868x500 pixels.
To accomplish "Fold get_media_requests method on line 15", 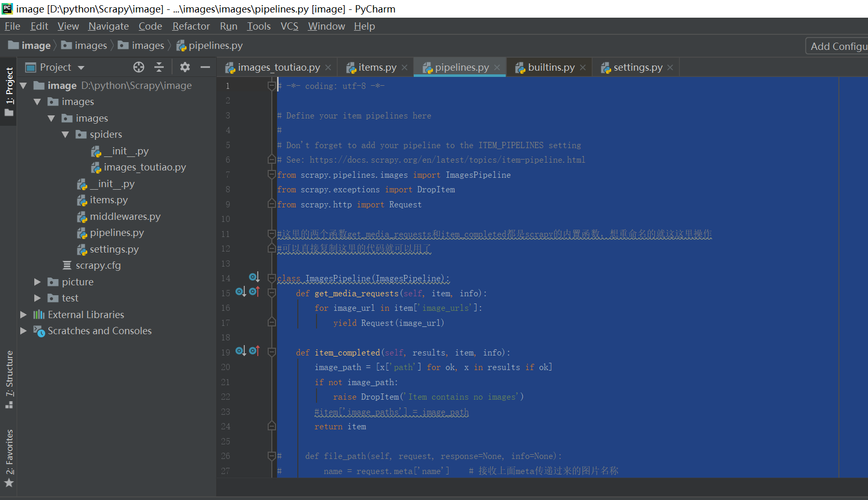I will click(271, 293).
